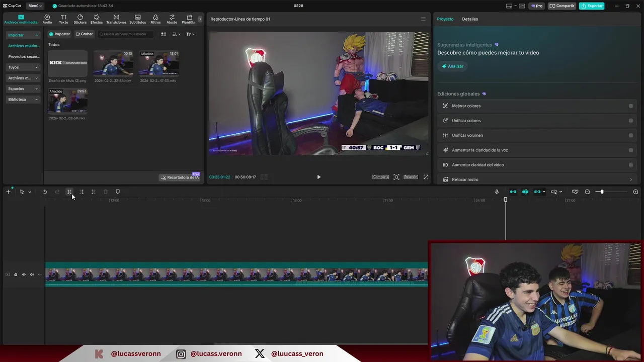Click the track more-options dots

(x=40, y=275)
